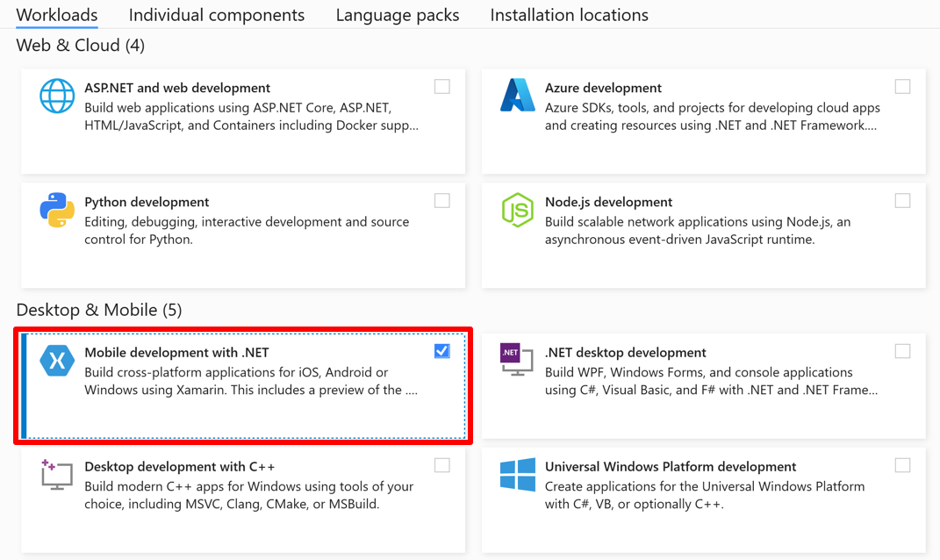The image size is (940, 560).
Task: Uncheck Mobile development with .NET checkbox
Action: [x=442, y=351]
